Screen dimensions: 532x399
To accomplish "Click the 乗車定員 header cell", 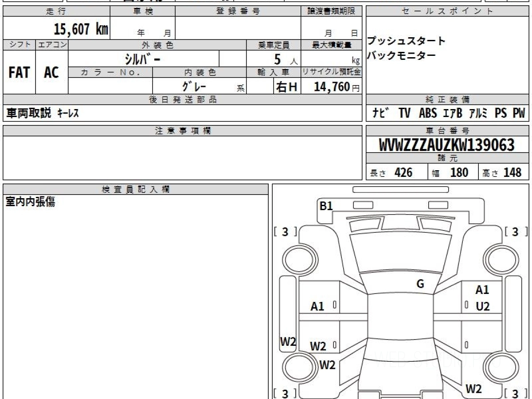I will click(274, 45).
